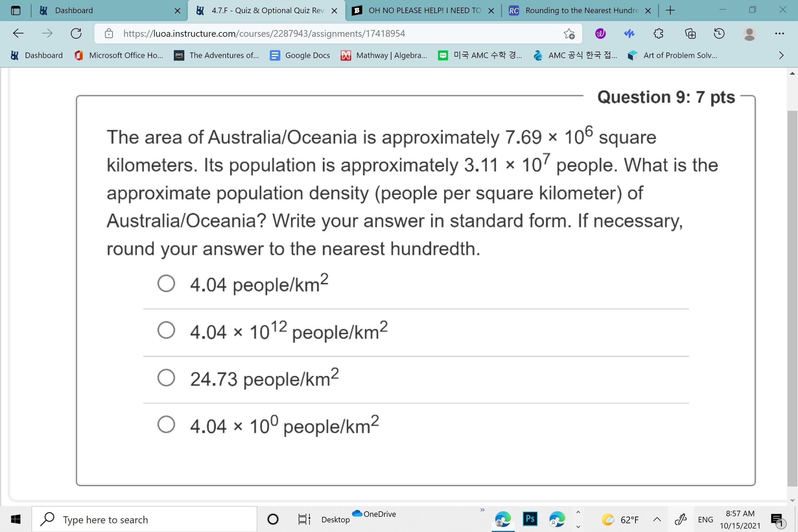
Task: Open the Mathway Algebra bookmark
Action: [x=384, y=55]
